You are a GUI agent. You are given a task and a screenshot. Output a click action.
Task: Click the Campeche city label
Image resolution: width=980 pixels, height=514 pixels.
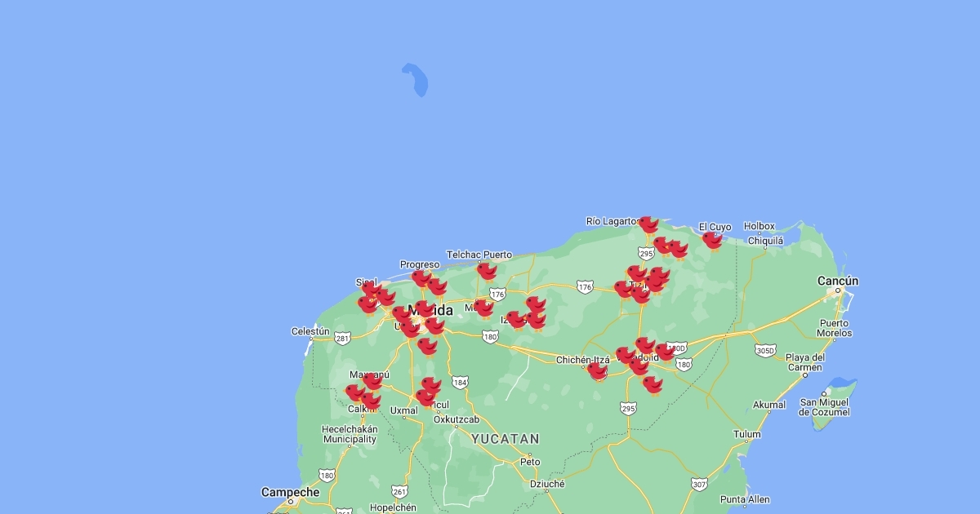coord(290,492)
